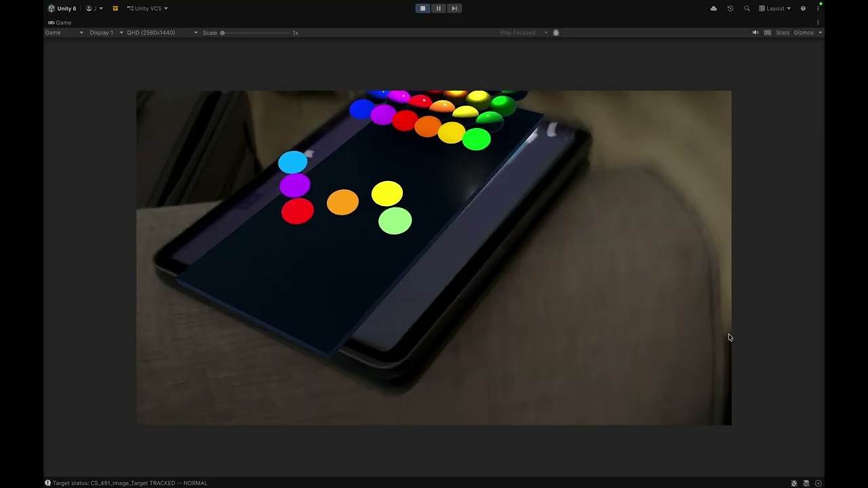Open the search magnifier icon
868x488 pixels.
[x=747, y=8]
